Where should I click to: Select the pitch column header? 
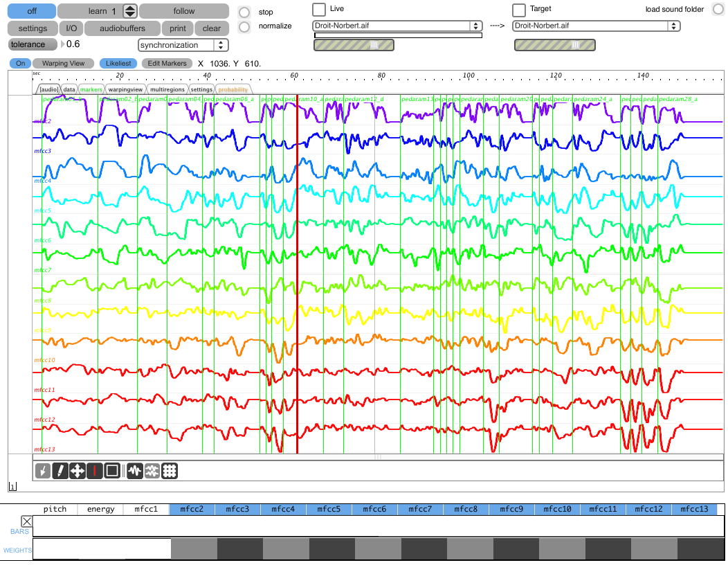(x=55, y=509)
